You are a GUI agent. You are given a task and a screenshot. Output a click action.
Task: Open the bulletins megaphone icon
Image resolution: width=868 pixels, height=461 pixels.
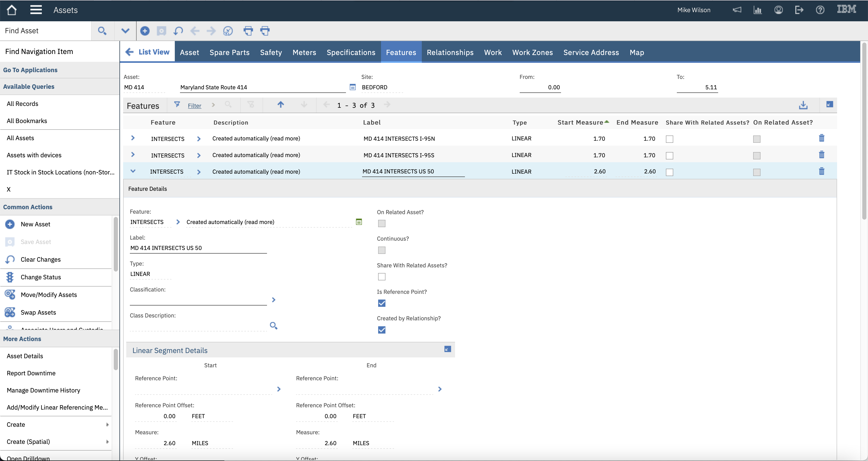737,10
